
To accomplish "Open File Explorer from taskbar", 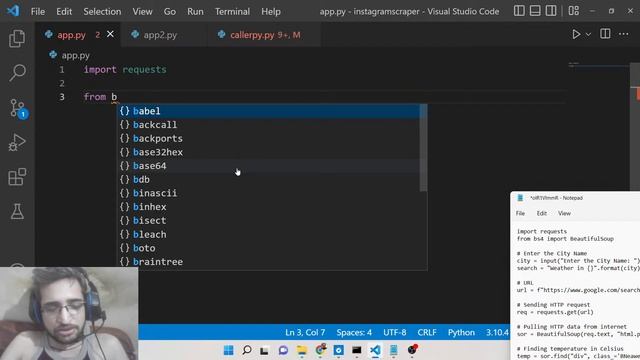I will 302,350.
